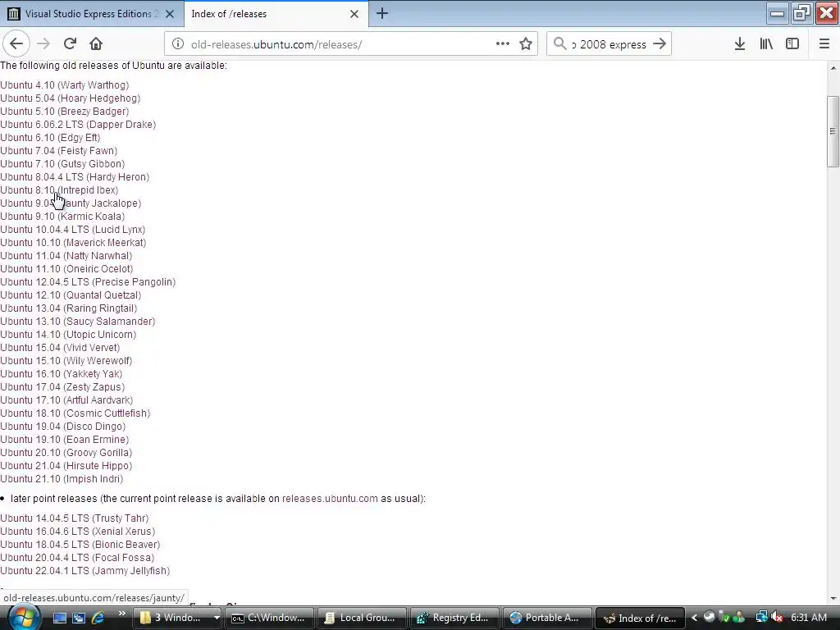This screenshot has width=840, height=630.
Task: Open Ubuntu 12.04.5 LTS Precise Pangolin
Action: click(88, 282)
